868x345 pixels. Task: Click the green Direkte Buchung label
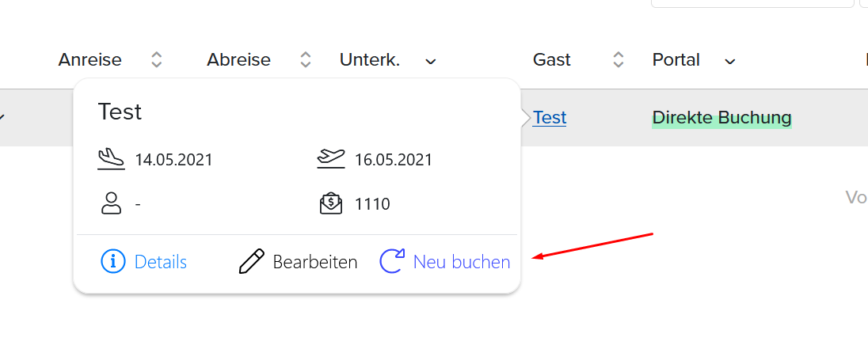click(x=721, y=117)
